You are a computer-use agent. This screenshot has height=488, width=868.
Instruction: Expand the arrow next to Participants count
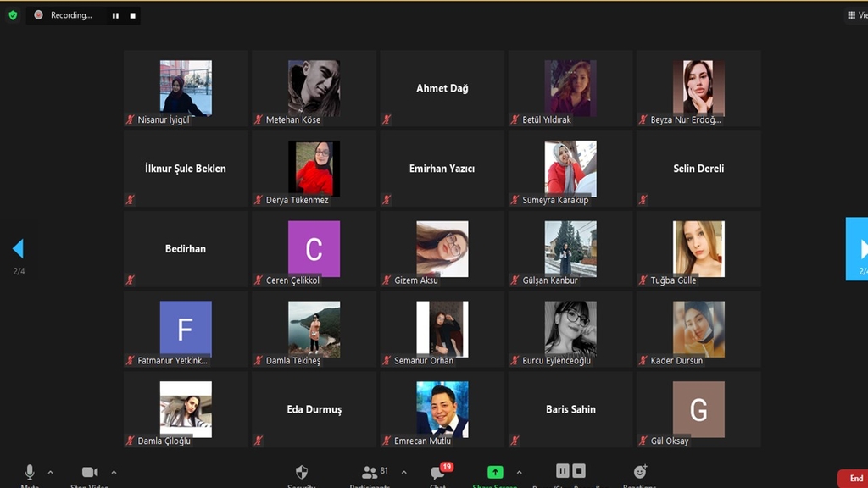click(403, 473)
